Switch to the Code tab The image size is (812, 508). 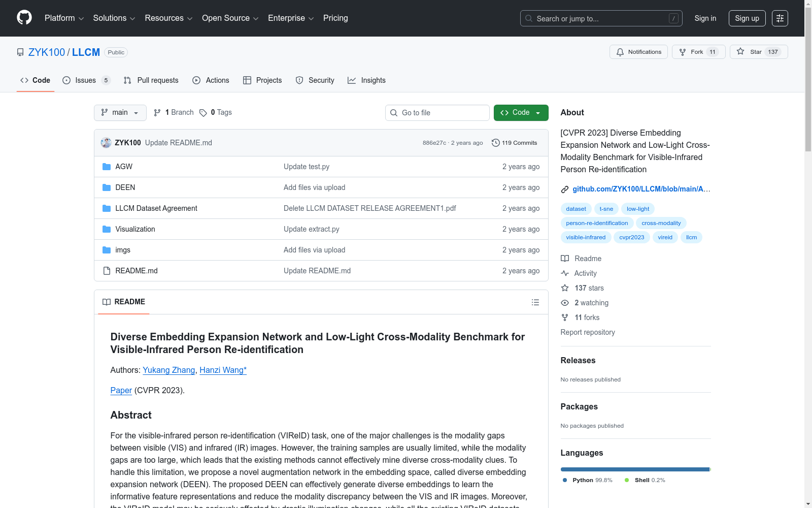[x=36, y=80]
